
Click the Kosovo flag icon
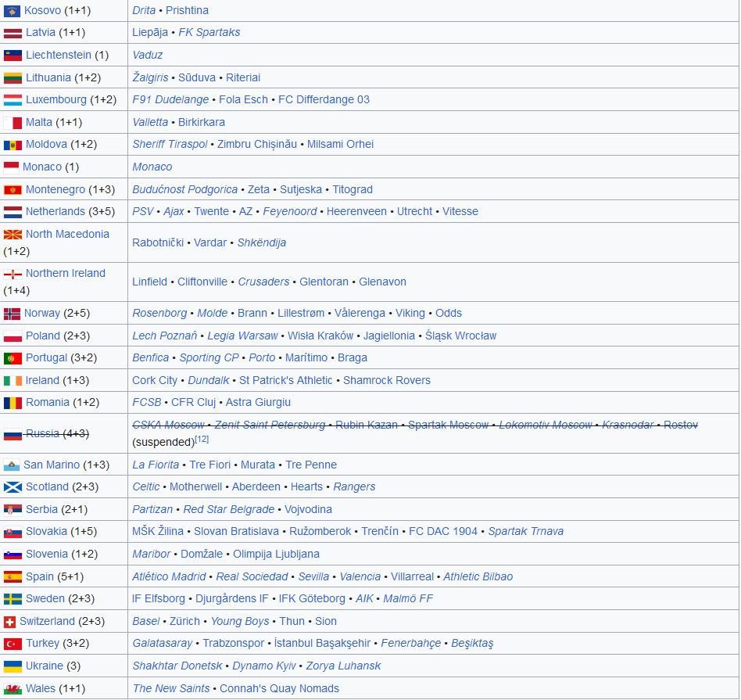tap(13, 11)
